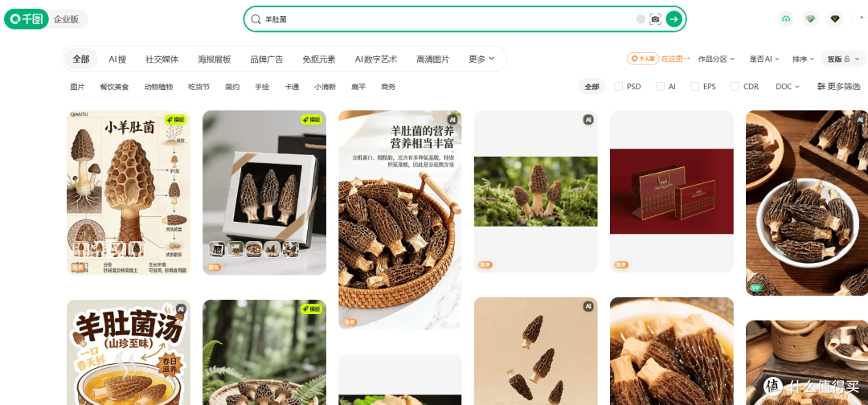Open the 高清图片 tab
Image resolution: width=868 pixels, height=405 pixels.
[x=433, y=59]
